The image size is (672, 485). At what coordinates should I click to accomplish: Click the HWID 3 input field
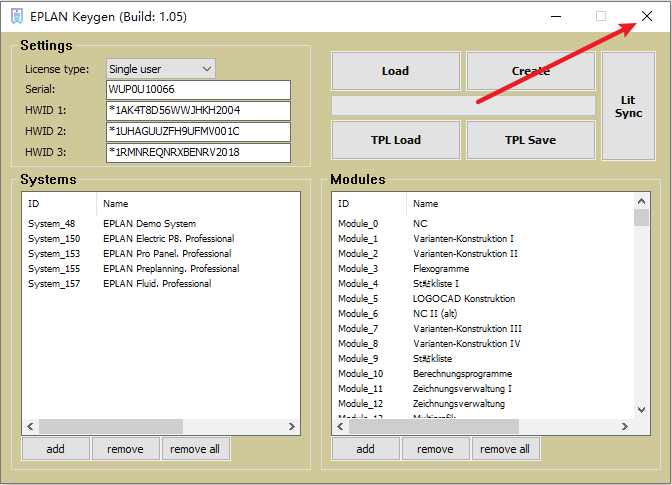[x=198, y=153]
